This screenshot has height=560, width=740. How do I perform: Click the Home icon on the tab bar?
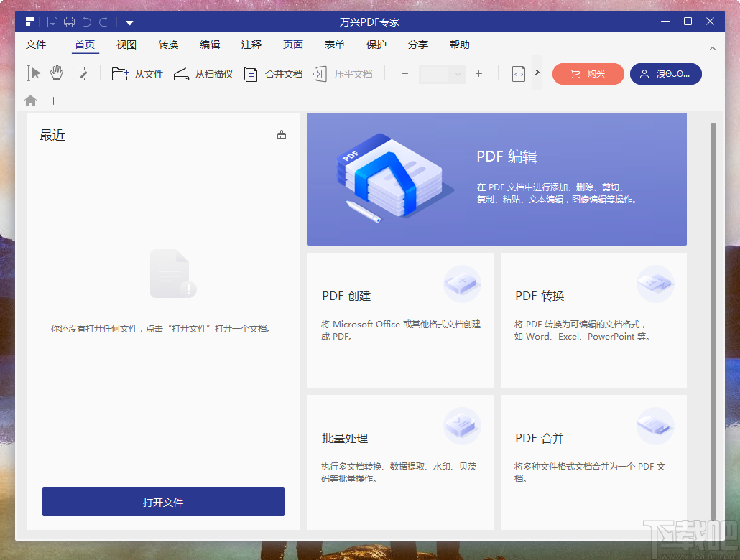30,101
